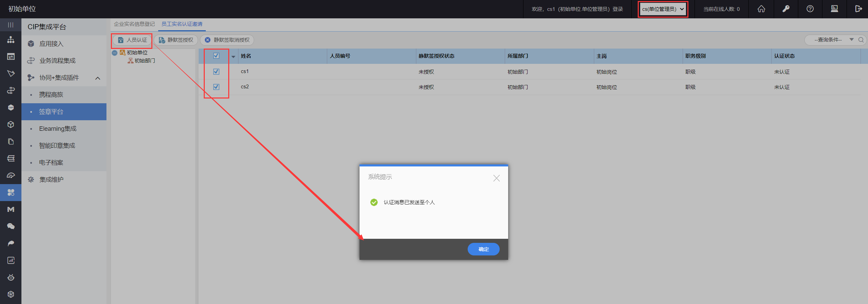Uncheck the checkbox for row cs2
Viewport: 868px width, 304px height.
point(216,87)
